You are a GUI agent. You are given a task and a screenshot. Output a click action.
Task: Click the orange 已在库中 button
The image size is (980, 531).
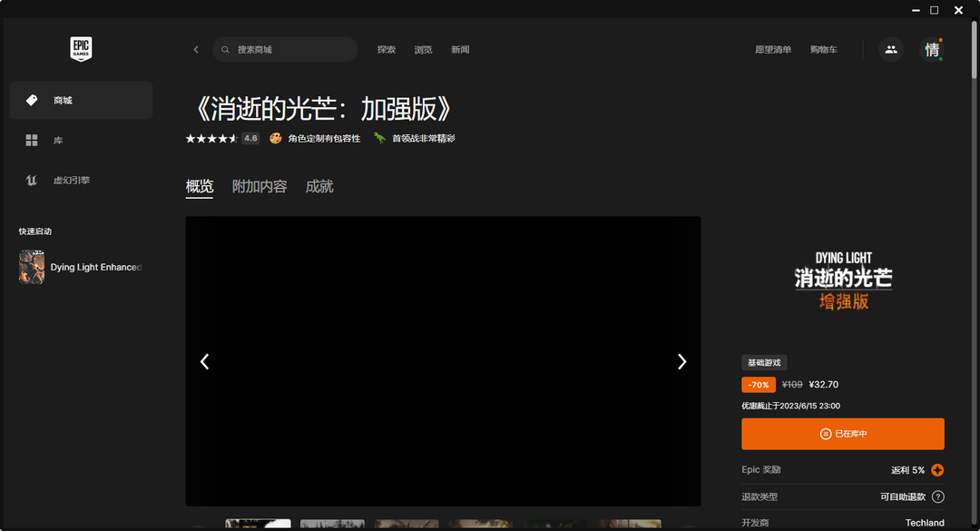point(842,434)
